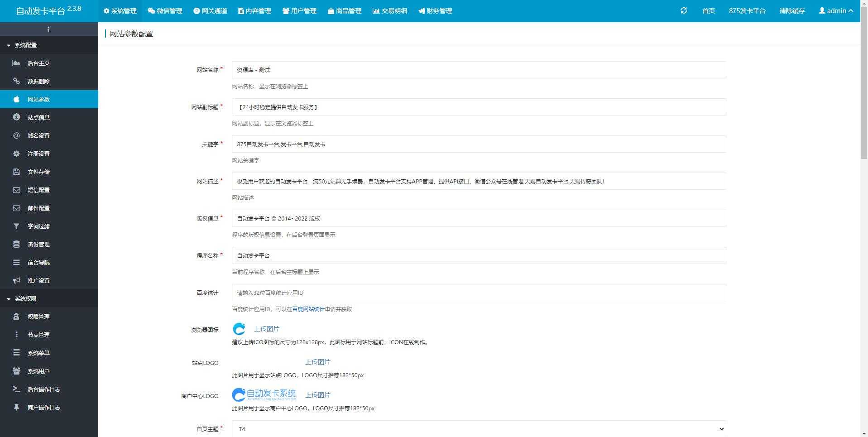This screenshot has width=868, height=437.
Task: Click the terminal icon beside 后台操作日志
Action: tap(16, 389)
